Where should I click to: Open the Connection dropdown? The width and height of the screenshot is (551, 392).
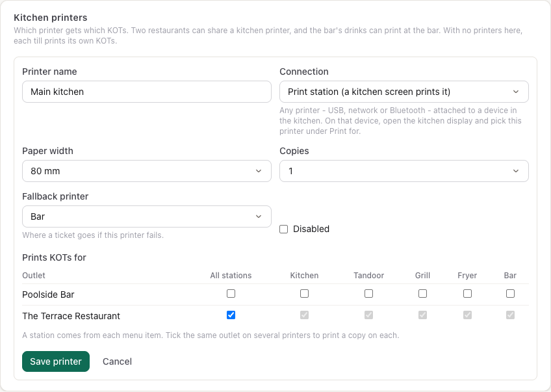click(404, 92)
